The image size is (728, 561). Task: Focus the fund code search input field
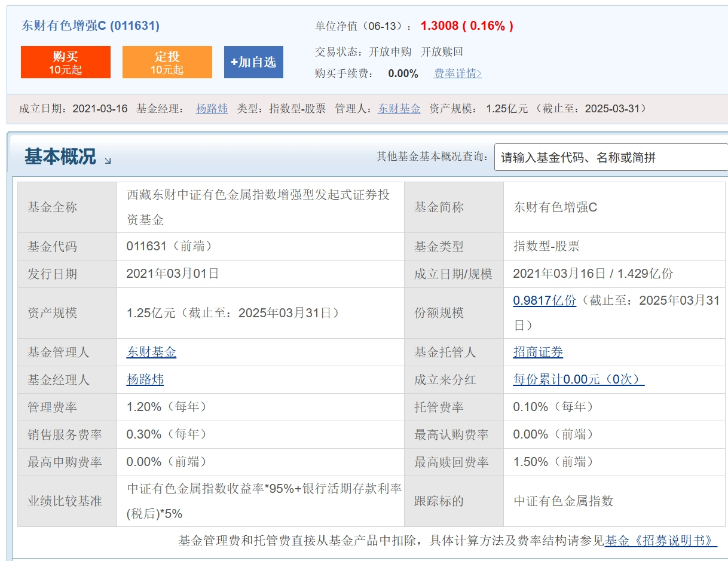(611, 157)
